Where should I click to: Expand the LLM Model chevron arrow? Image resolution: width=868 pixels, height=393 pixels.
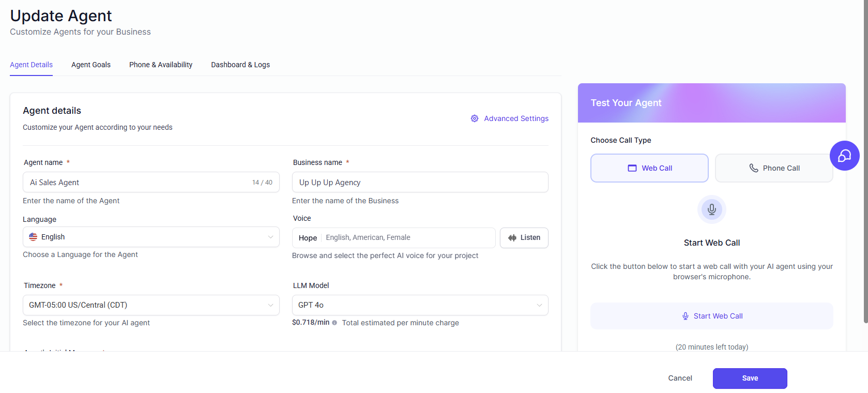point(539,305)
